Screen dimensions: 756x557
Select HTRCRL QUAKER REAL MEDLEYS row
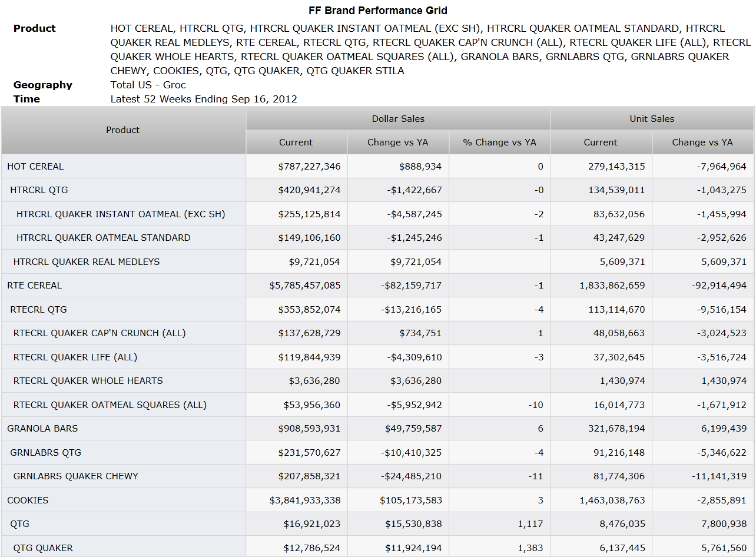point(123,262)
